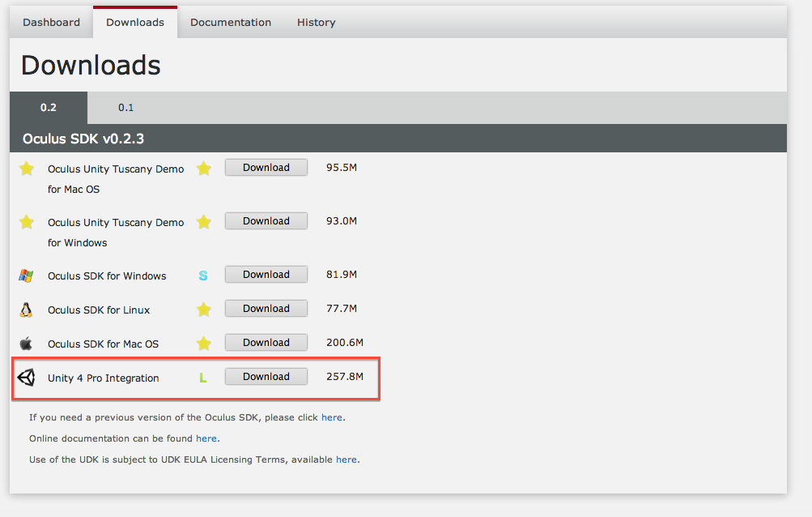Open the UDK EULA Licensing Terms 'here' link
The image size is (812, 517).
[x=346, y=460]
